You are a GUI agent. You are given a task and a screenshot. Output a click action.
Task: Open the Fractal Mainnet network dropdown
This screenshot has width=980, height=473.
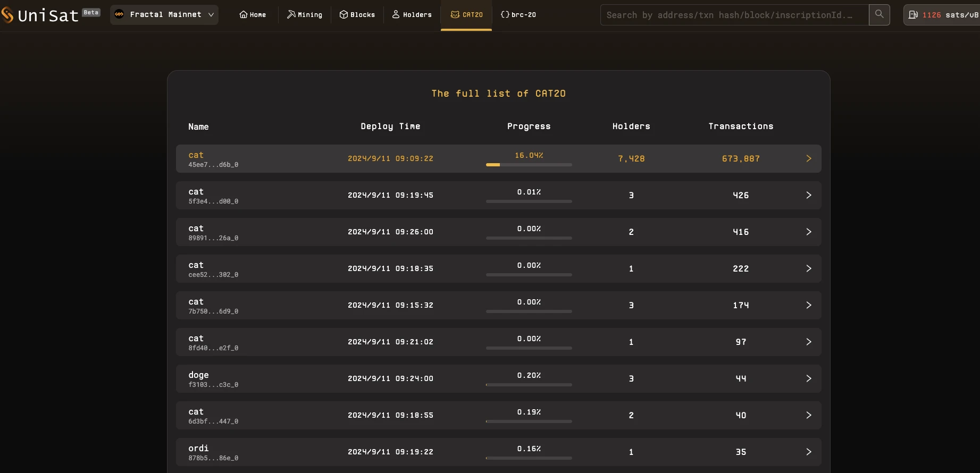point(211,15)
